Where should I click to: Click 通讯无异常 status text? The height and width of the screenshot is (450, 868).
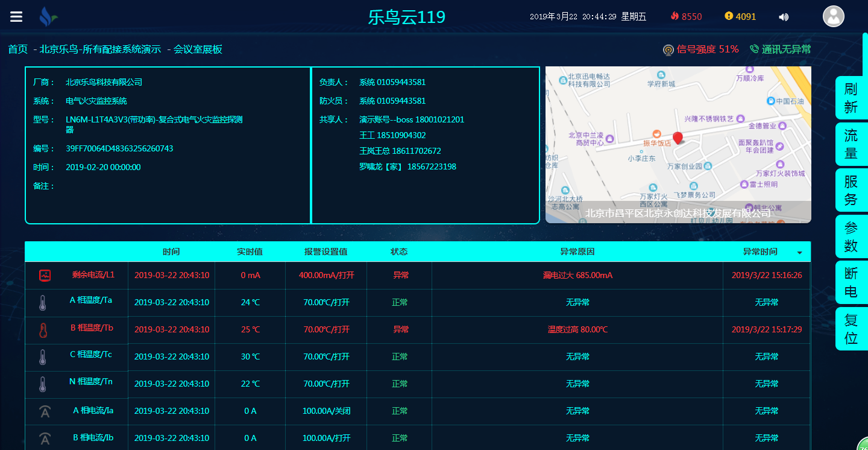pos(787,49)
